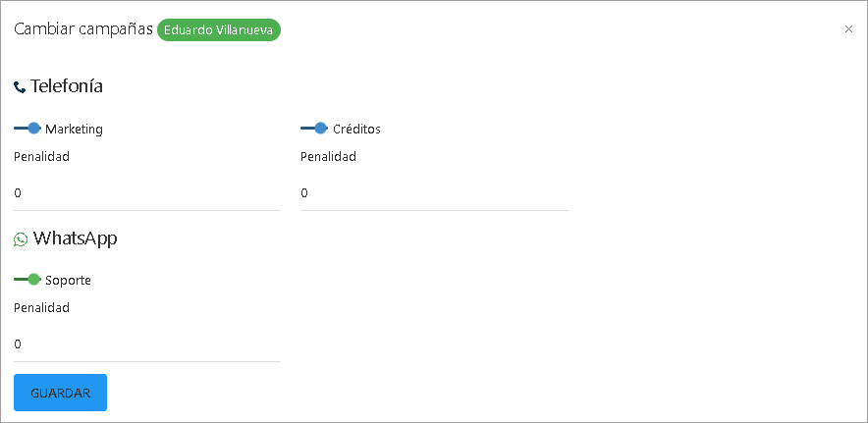Close the Cambiar campañas dialog

[x=848, y=29]
